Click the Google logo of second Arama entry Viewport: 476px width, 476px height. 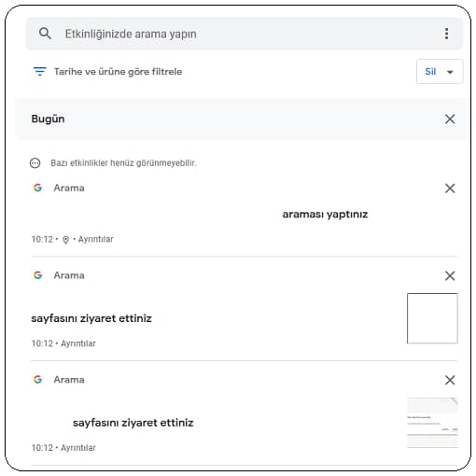(37, 275)
